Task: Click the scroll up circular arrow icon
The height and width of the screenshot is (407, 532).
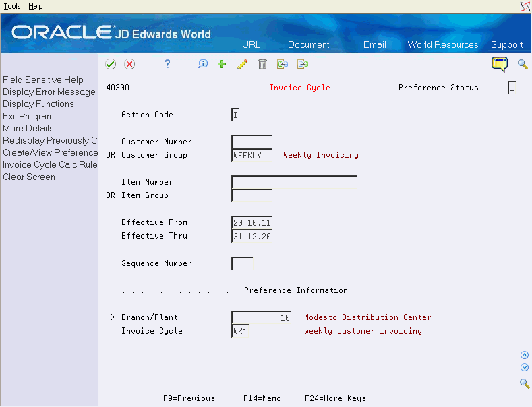Action: point(525,355)
